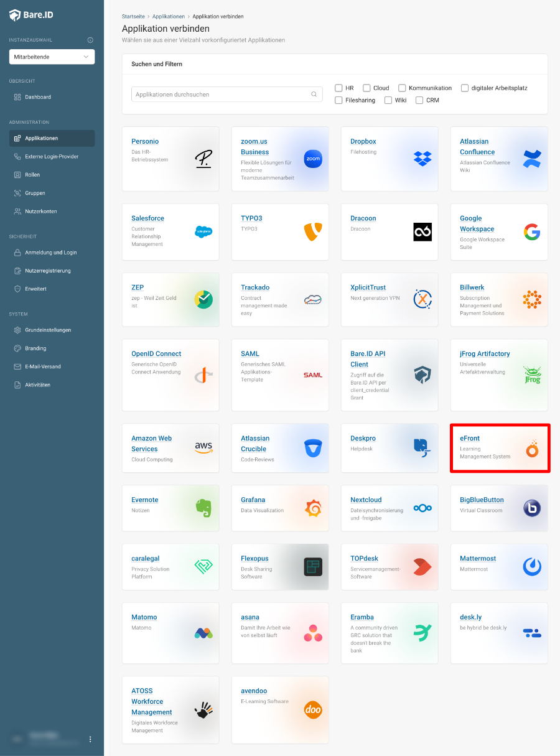Screen dimensions: 560x756
Task: Click the Nextcloud logo icon
Action: 422,508
